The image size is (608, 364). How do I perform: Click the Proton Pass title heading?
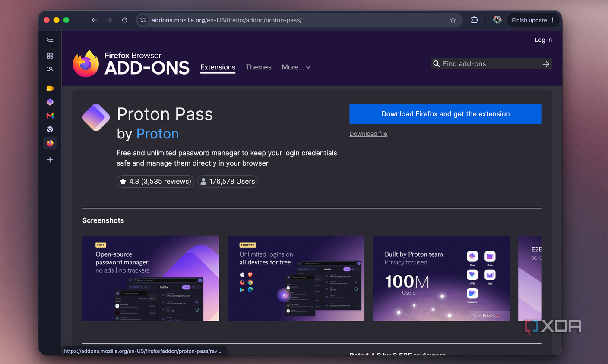click(x=165, y=114)
